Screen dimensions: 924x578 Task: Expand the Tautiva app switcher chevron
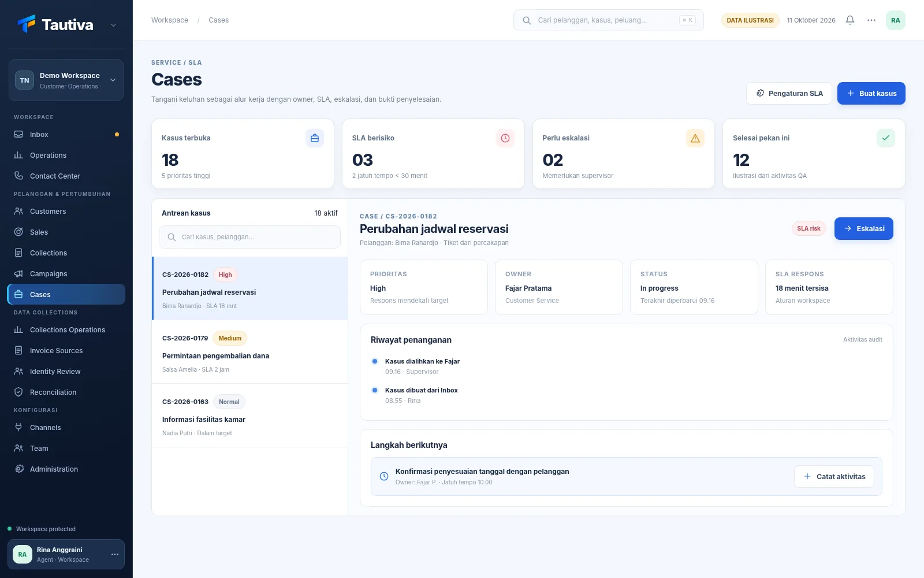coord(113,25)
